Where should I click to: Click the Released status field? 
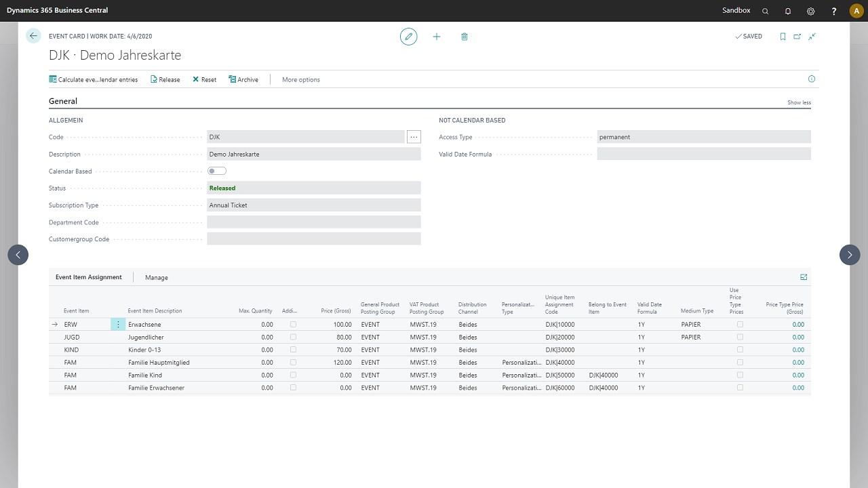coord(314,188)
